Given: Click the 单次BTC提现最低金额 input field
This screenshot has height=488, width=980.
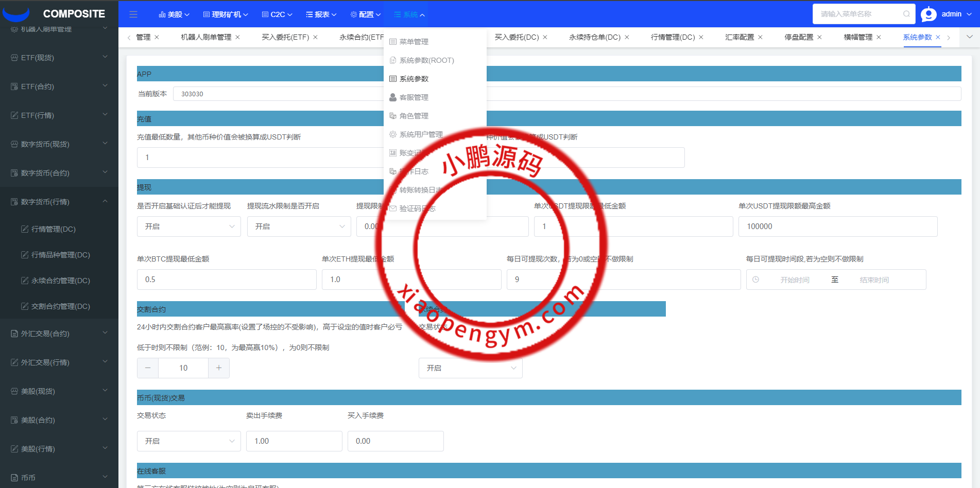Looking at the screenshot, I should [x=227, y=280].
